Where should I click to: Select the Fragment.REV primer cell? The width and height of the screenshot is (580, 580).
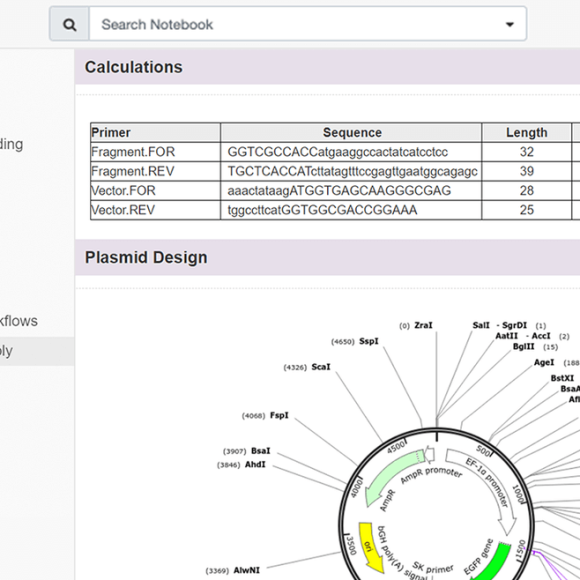[x=155, y=171]
